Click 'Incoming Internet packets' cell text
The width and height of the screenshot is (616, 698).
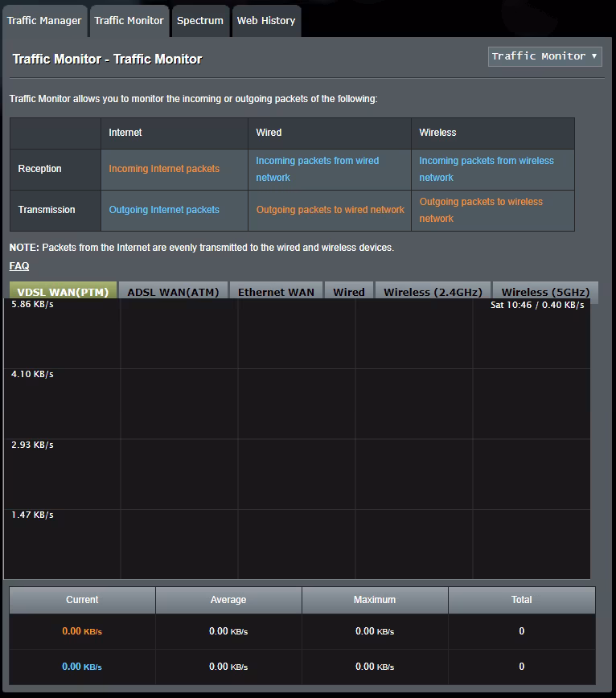point(164,169)
